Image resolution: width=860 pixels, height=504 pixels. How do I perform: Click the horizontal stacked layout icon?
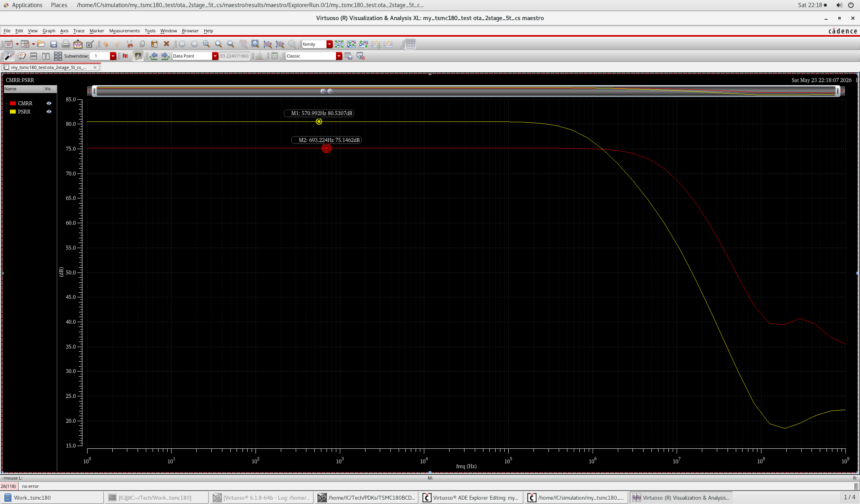tap(34, 56)
